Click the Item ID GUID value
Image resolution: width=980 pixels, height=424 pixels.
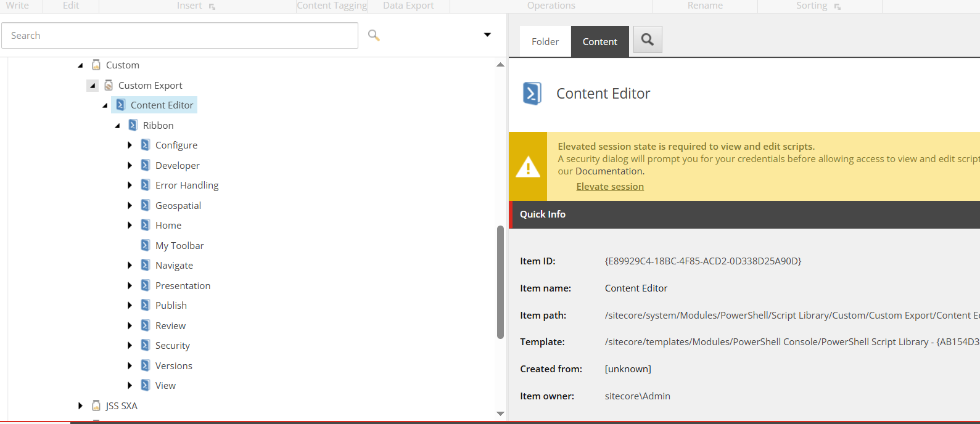click(x=703, y=261)
